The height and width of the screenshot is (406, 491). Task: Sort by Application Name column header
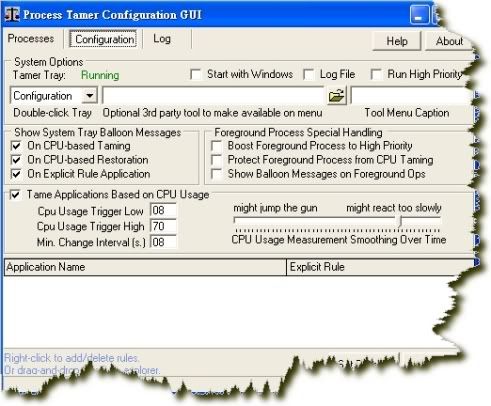[x=145, y=267]
